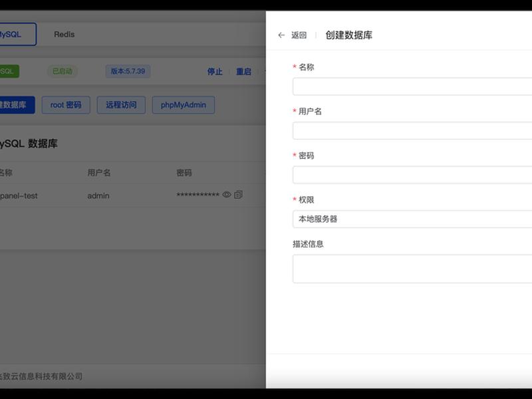Image resolution: width=532 pixels, height=399 pixels.
Task: Click the back arrow icon
Action: click(x=281, y=35)
